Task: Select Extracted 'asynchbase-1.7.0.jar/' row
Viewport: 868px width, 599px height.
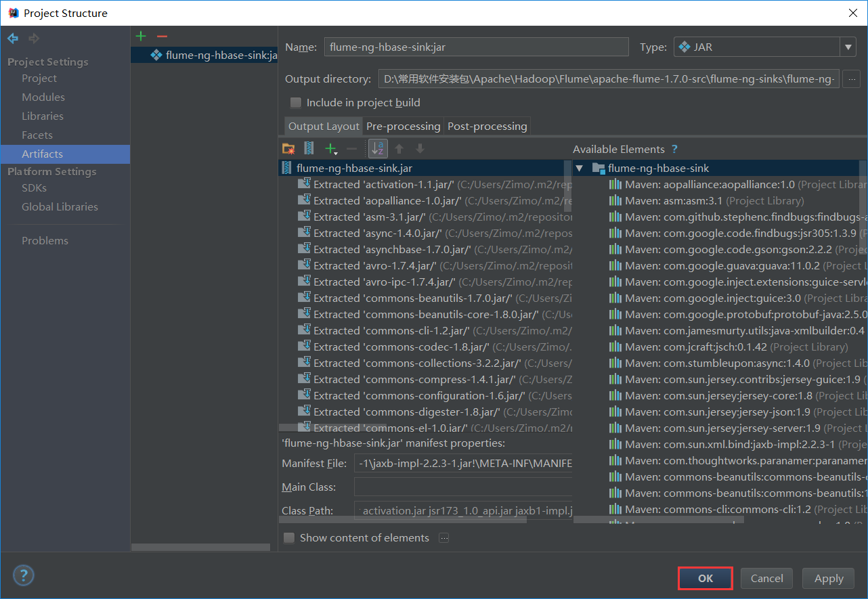Action: 427,249
